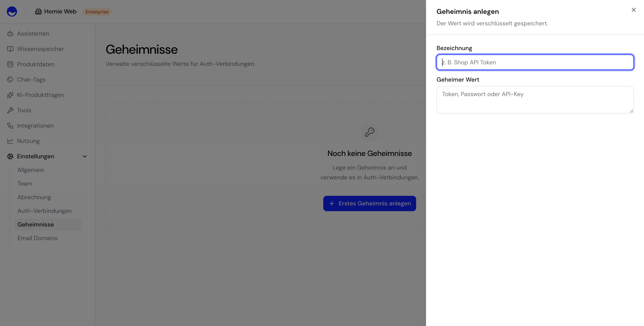Click the Geheimnis anlegen panel title
The width and height of the screenshot is (644, 326).
[467, 12]
